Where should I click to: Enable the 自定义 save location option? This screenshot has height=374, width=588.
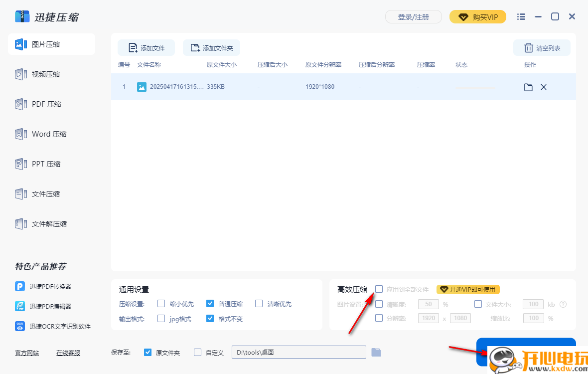click(197, 352)
